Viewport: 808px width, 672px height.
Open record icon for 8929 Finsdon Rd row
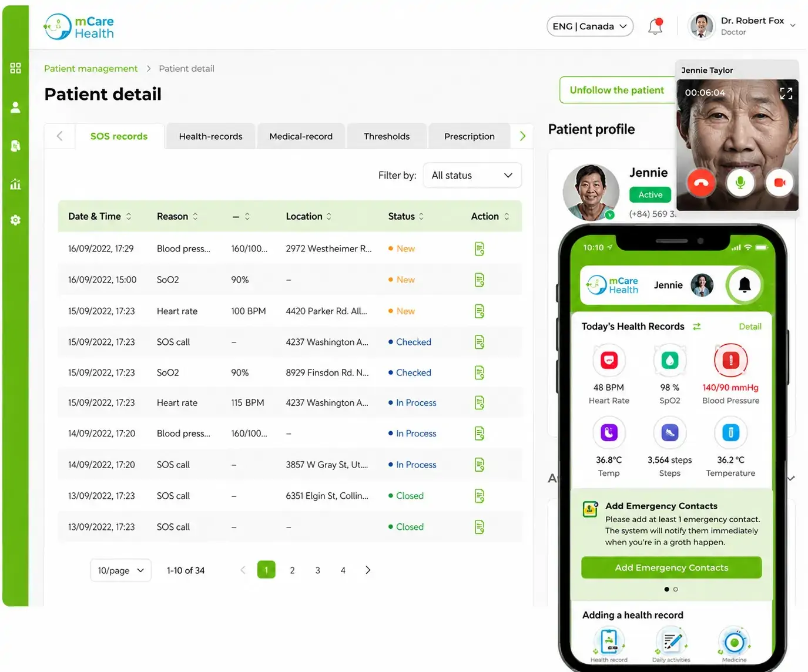pyautogui.click(x=480, y=373)
